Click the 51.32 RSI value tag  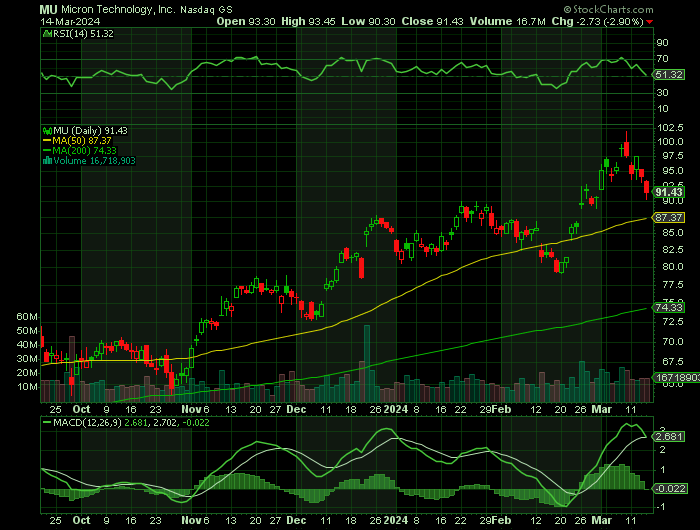(x=669, y=75)
